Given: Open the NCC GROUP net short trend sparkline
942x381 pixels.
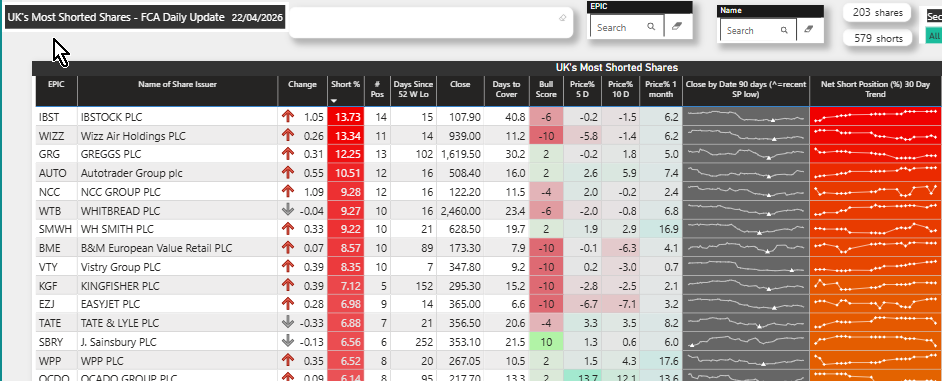Looking at the screenshot, I should (x=876, y=192).
